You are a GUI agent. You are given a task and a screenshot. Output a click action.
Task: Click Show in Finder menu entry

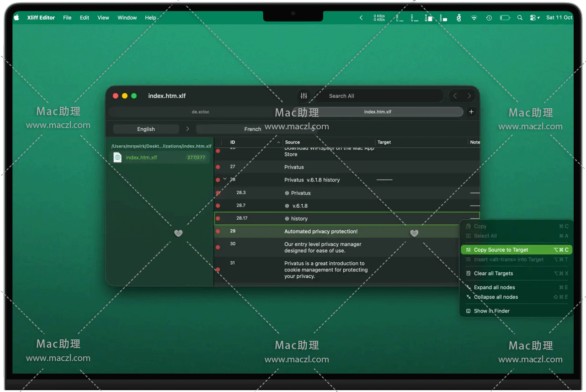click(x=491, y=311)
